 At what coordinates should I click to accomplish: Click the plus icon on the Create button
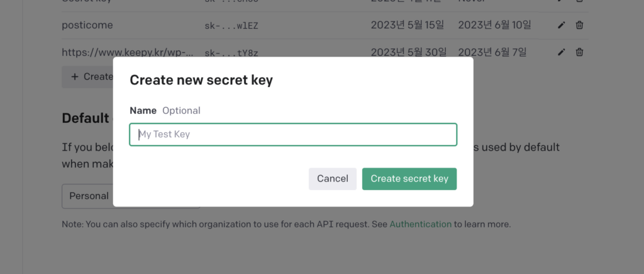pos(74,76)
